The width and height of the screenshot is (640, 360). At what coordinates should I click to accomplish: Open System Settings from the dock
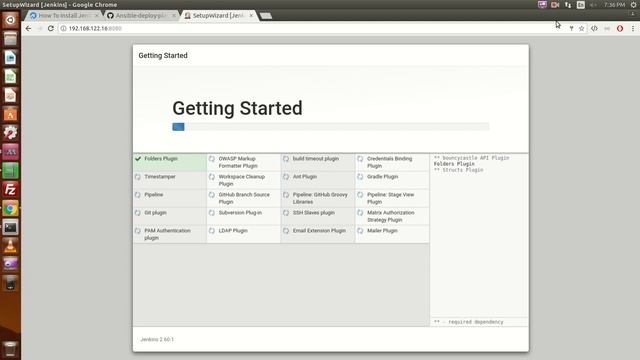(10, 133)
